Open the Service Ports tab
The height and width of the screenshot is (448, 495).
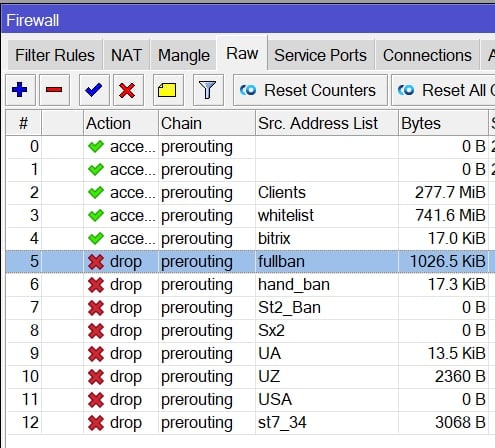pos(320,55)
